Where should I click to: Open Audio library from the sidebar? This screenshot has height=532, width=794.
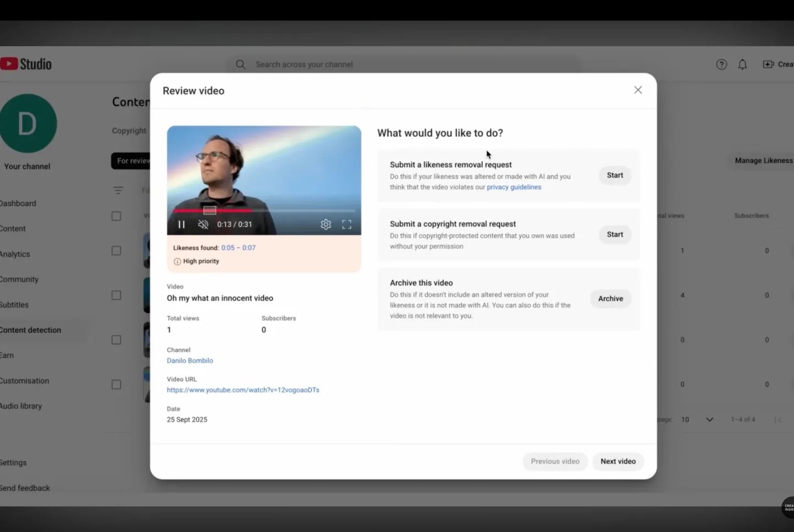[x=21, y=406]
